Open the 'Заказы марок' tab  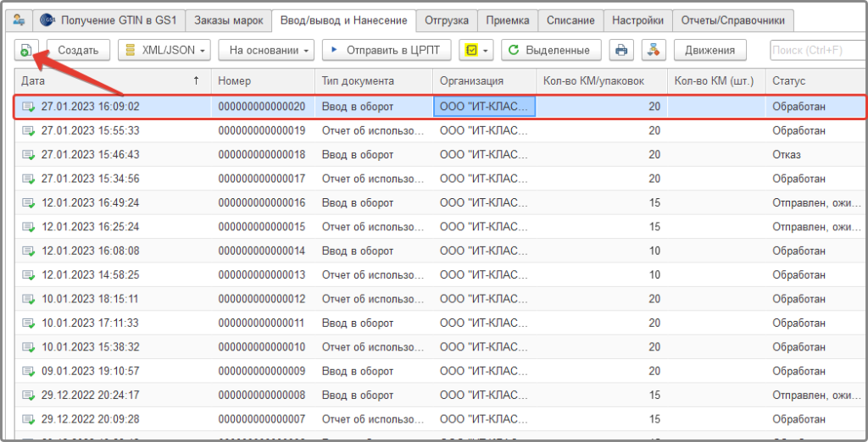click(228, 20)
